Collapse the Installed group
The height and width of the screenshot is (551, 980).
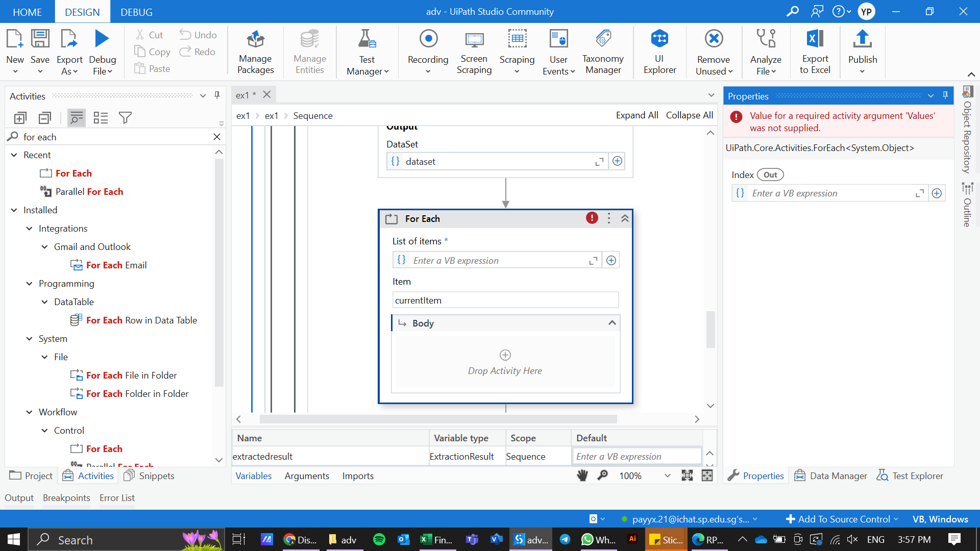tap(14, 210)
